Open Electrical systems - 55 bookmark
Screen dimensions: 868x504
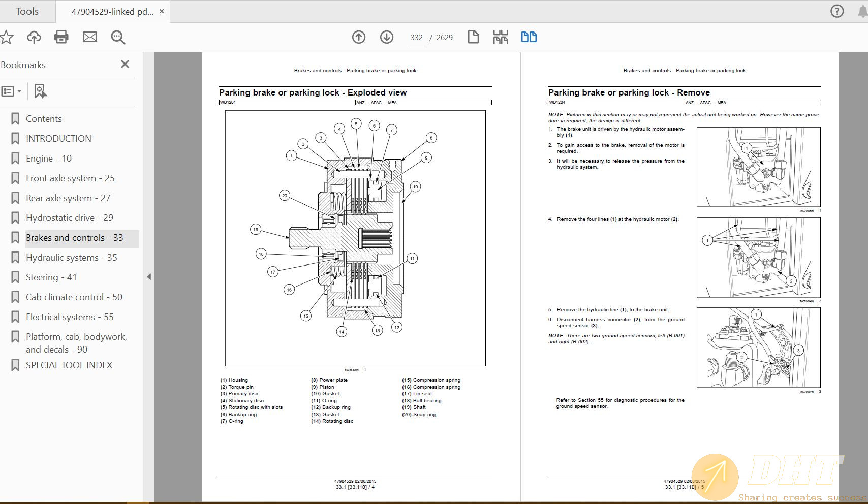[70, 317]
